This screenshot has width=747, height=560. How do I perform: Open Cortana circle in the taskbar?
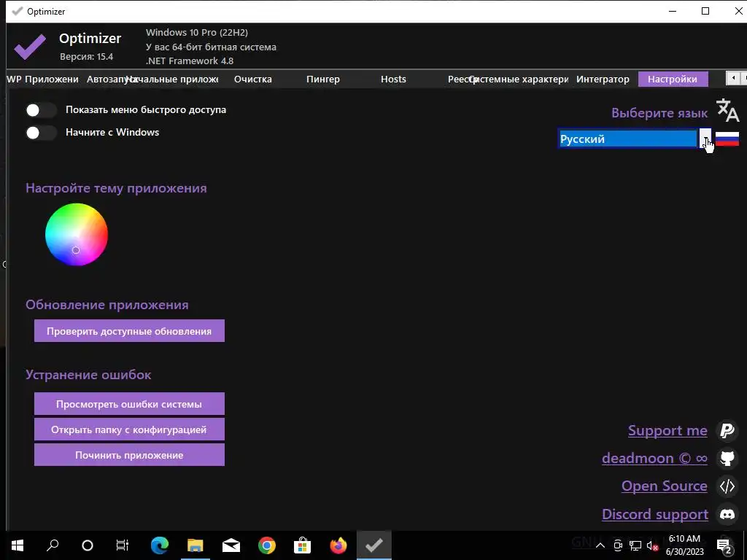coord(88,545)
